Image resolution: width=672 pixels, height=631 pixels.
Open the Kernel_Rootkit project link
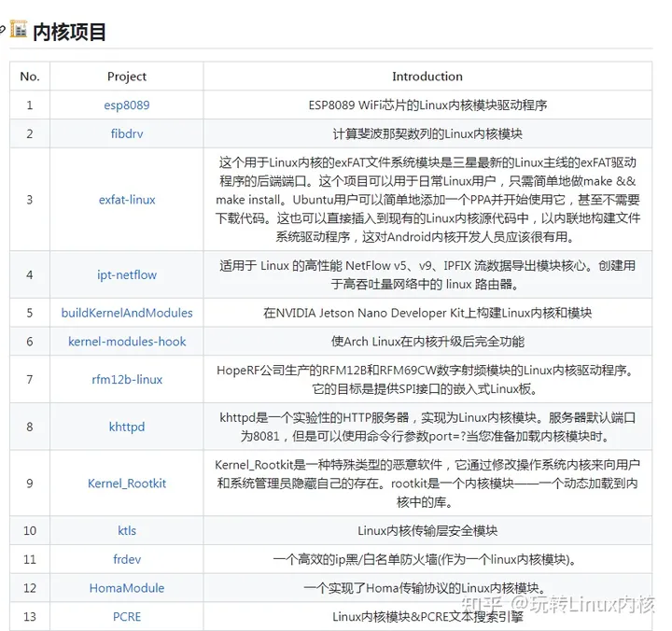(127, 484)
